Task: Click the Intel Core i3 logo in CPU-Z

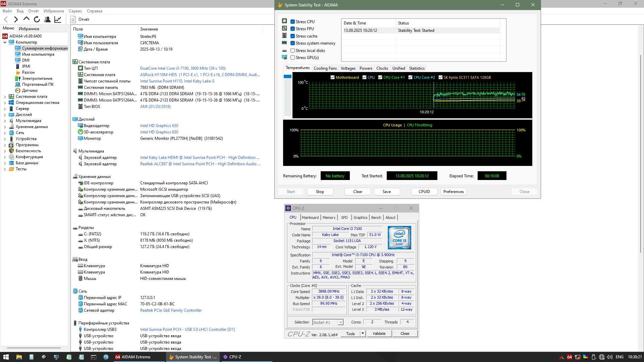Action: tap(399, 238)
